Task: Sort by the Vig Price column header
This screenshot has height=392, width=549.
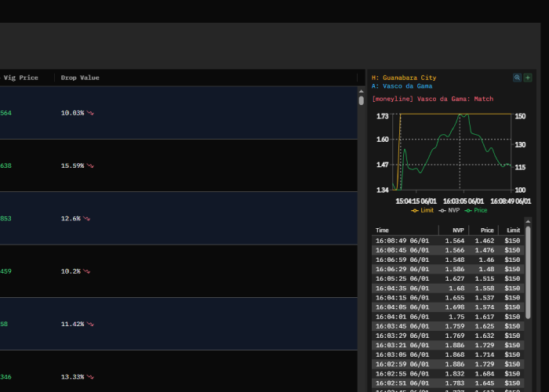Action: [20, 78]
